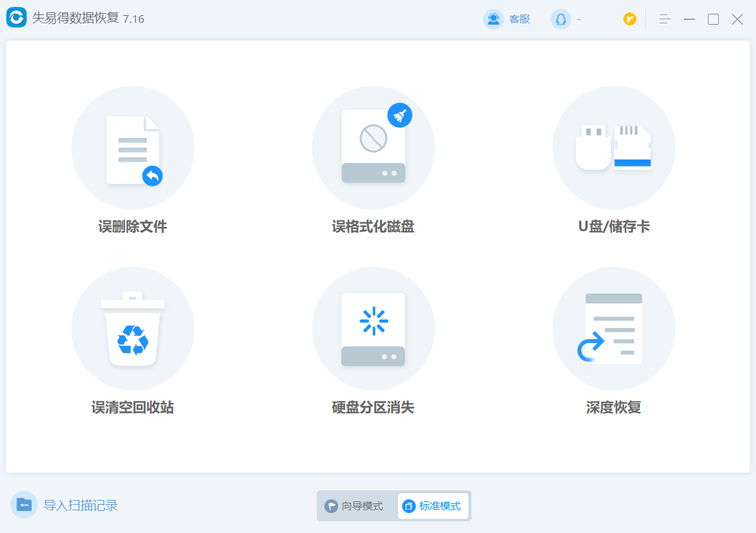Close the data recovery window

pos(737,19)
